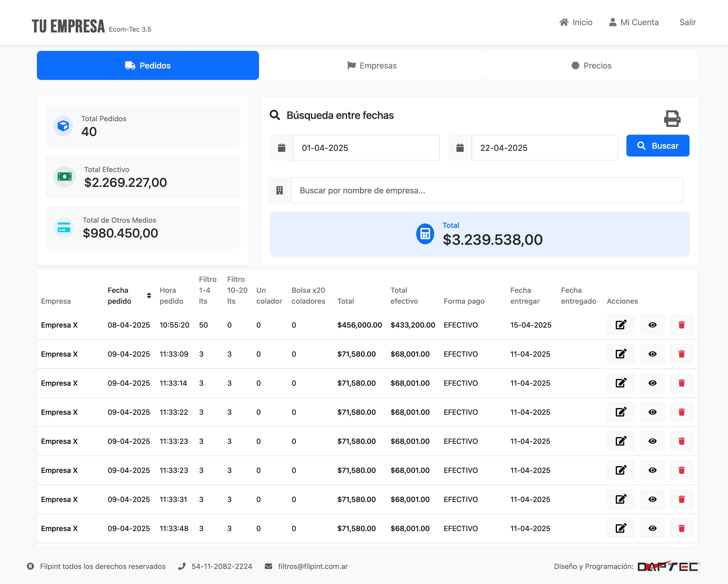Image resolution: width=728 pixels, height=584 pixels.
Task: View details of order at 10:55:20
Action: coord(652,325)
